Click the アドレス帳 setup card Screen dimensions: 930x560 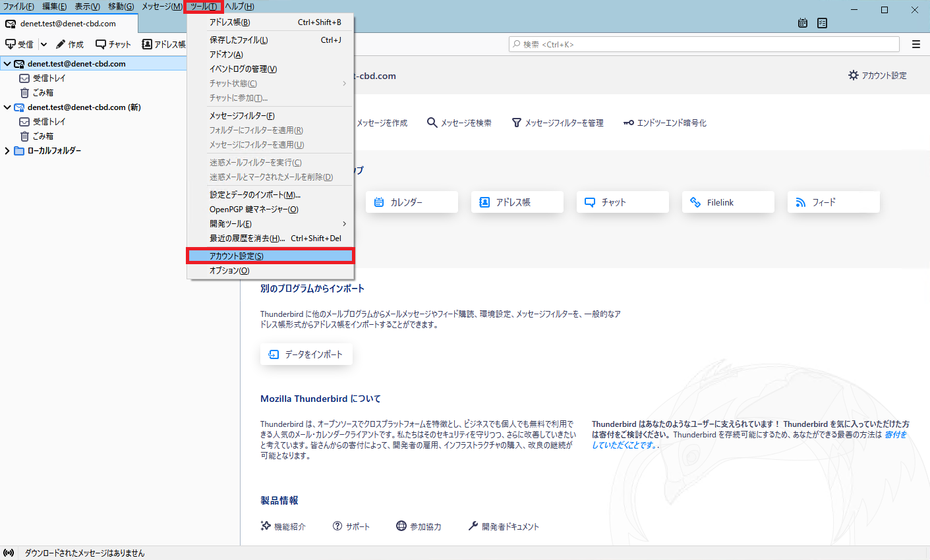(517, 202)
